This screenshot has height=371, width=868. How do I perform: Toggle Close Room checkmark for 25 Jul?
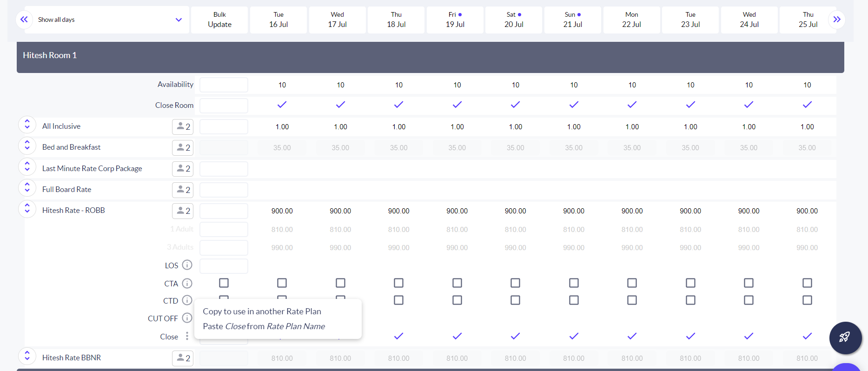pyautogui.click(x=807, y=105)
